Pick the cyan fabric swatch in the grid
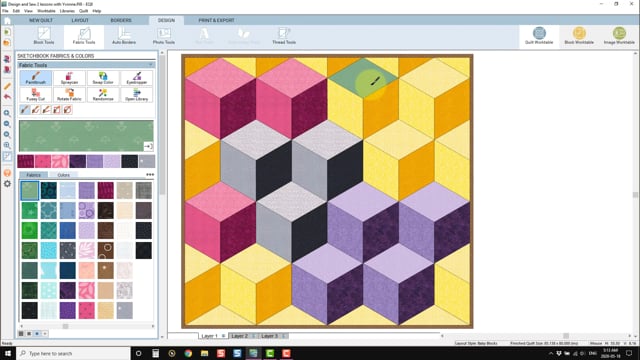The height and width of the screenshot is (360, 640). pos(49,250)
